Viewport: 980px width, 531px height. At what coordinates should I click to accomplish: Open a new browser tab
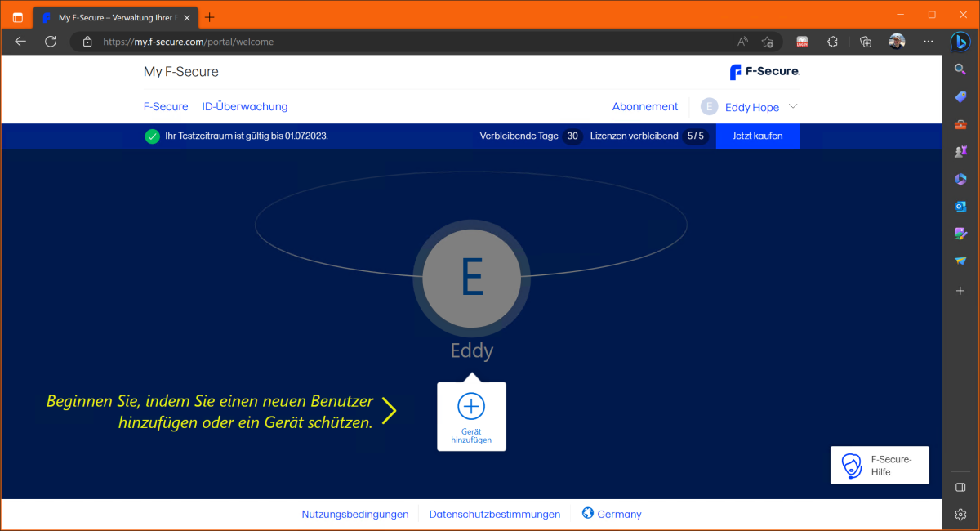(209, 17)
